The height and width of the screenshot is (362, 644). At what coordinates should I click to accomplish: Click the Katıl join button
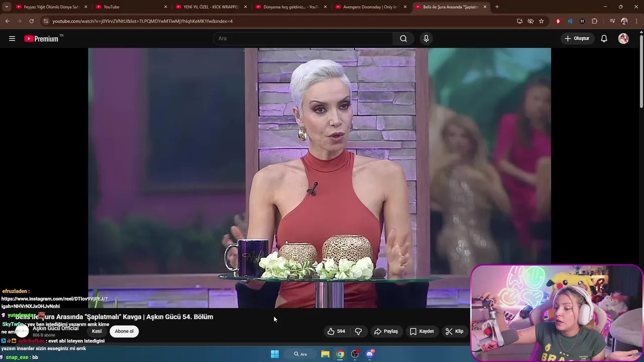click(x=97, y=331)
